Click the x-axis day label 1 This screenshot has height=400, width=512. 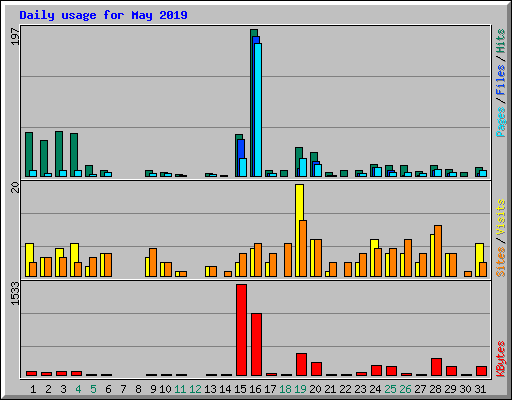tap(33, 389)
